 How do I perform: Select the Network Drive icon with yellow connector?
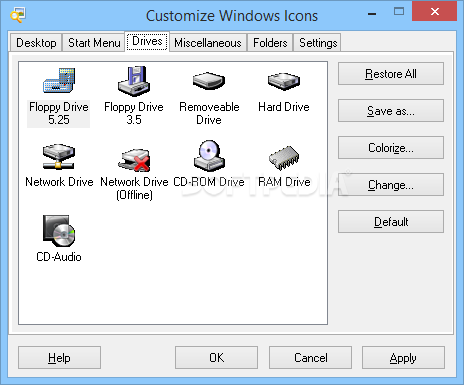pos(59,156)
